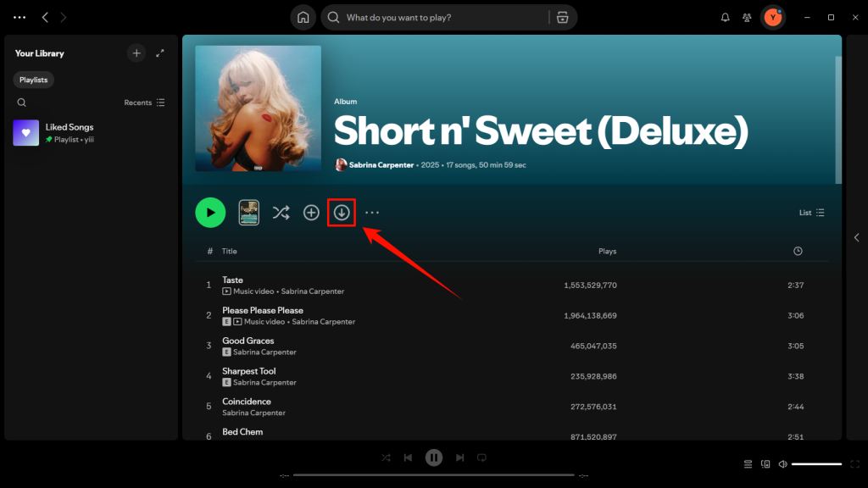Open the Liked Songs playlist

(91, 133)
